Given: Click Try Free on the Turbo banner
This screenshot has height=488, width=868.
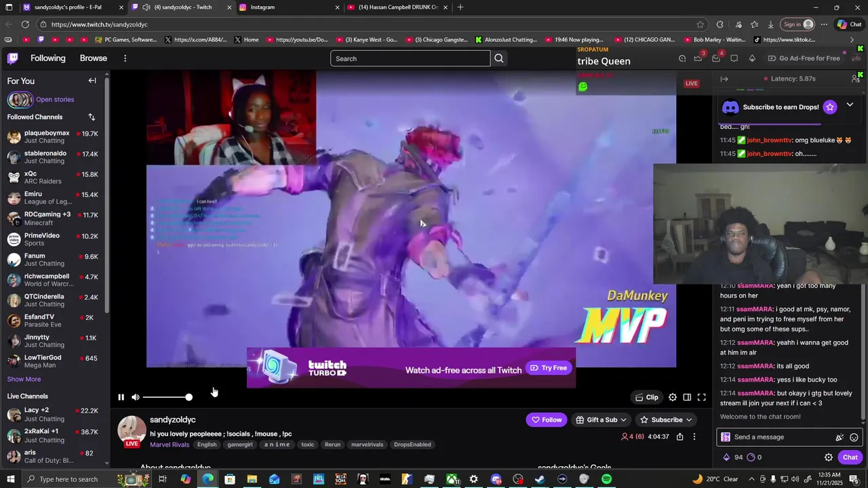Looking at the screenshot, I should pos(549,368).
